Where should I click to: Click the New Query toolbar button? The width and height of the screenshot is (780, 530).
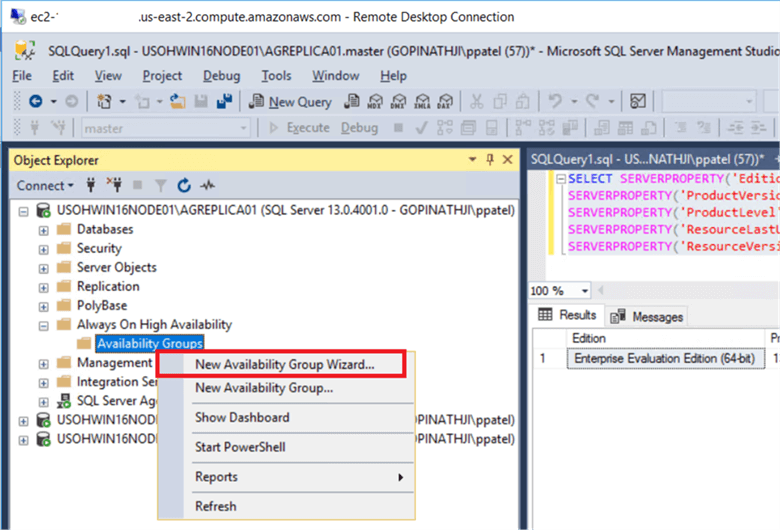(291, 101)
